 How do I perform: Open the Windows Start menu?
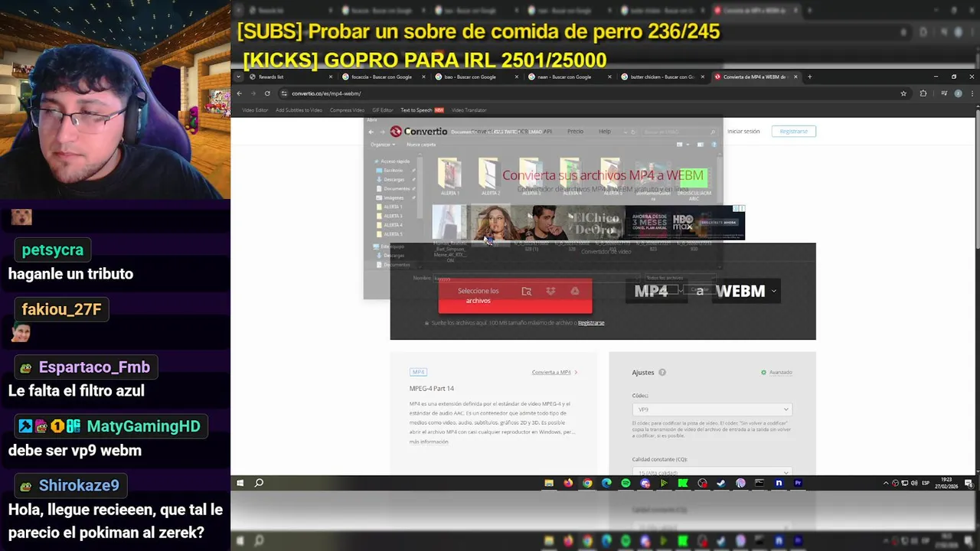[x=240, y=483]
